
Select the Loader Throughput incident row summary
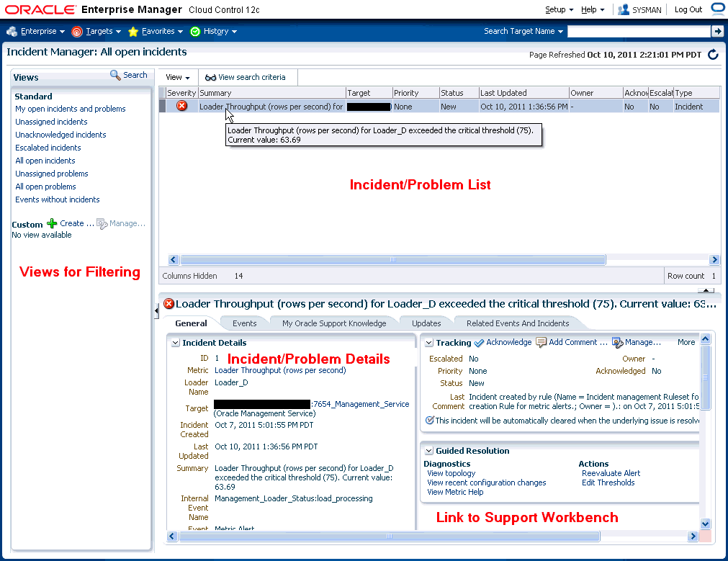[271, 107]
